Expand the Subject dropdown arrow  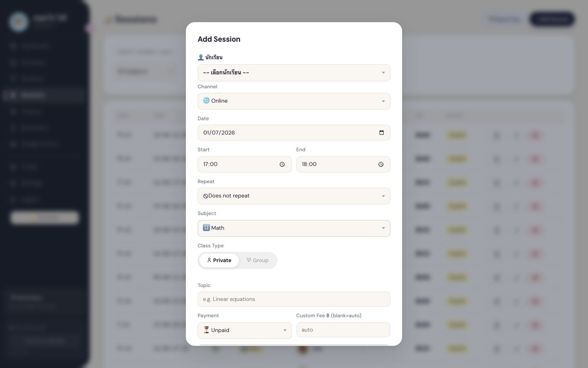pos(383,228)
